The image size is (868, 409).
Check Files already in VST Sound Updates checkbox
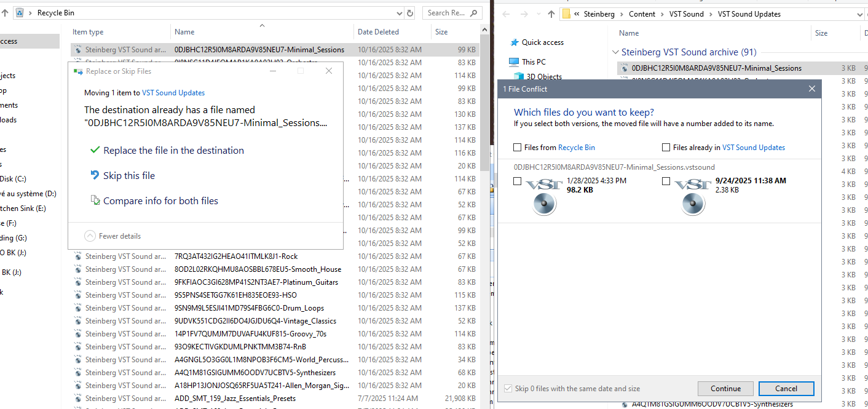(x=666, y=148)
